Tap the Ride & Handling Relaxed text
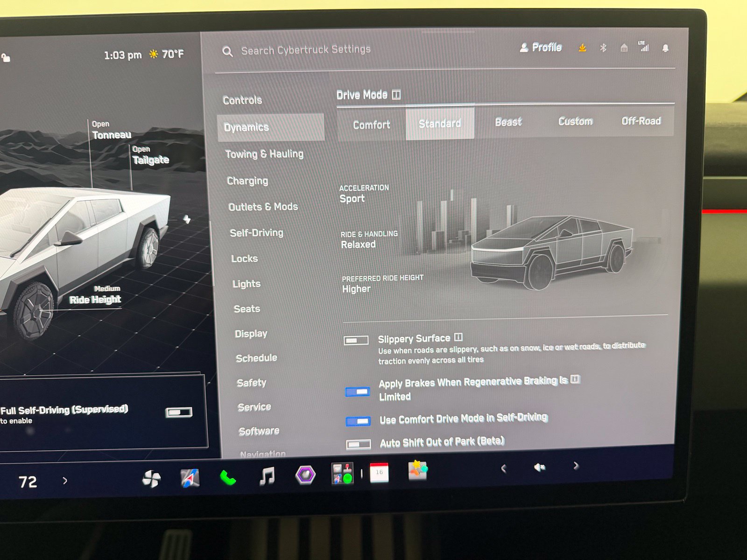This screenshot has width=747, height=560. [369, 239]
